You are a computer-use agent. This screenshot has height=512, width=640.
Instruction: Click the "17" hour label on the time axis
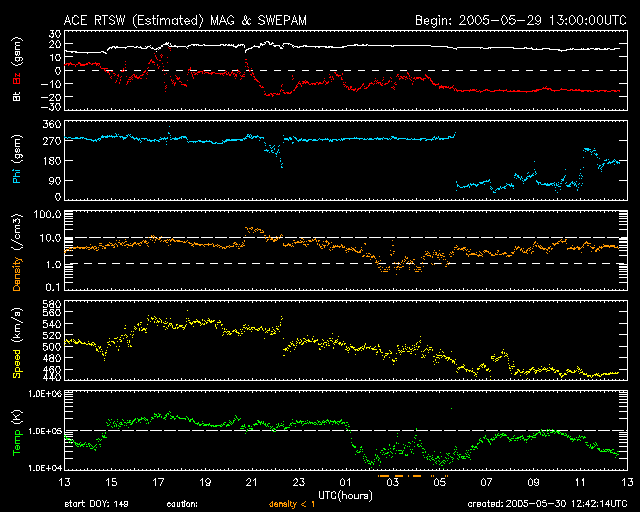point(158,482)
